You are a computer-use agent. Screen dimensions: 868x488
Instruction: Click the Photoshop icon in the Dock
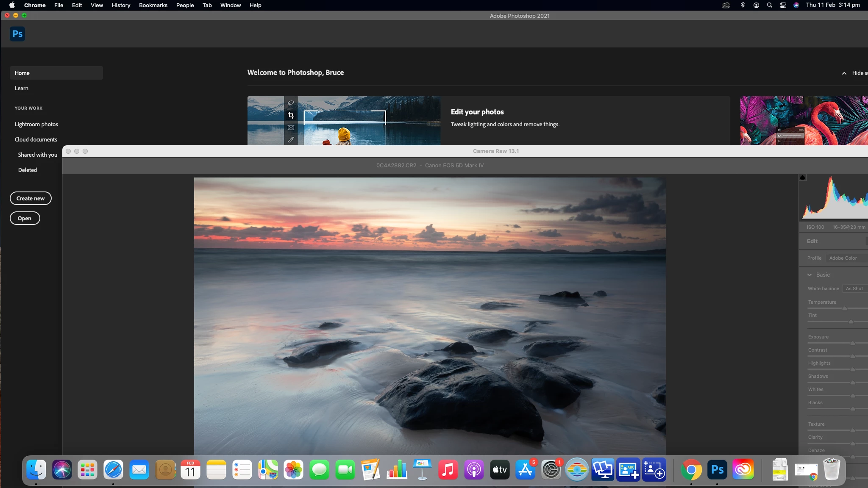pyautogui.click(x=717, y=470)
